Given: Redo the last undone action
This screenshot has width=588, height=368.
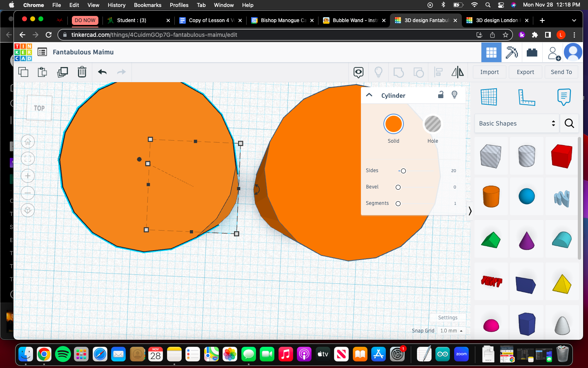Looking at the screenshot, I should coord(122,72).
